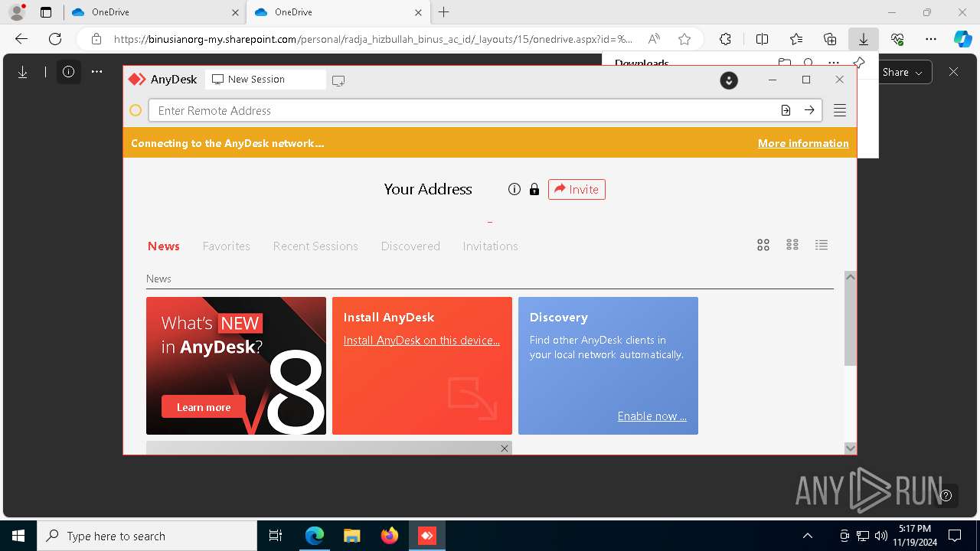
Task: Open Edge Downloads toolbar icon
Action: (x=863, y=39)
